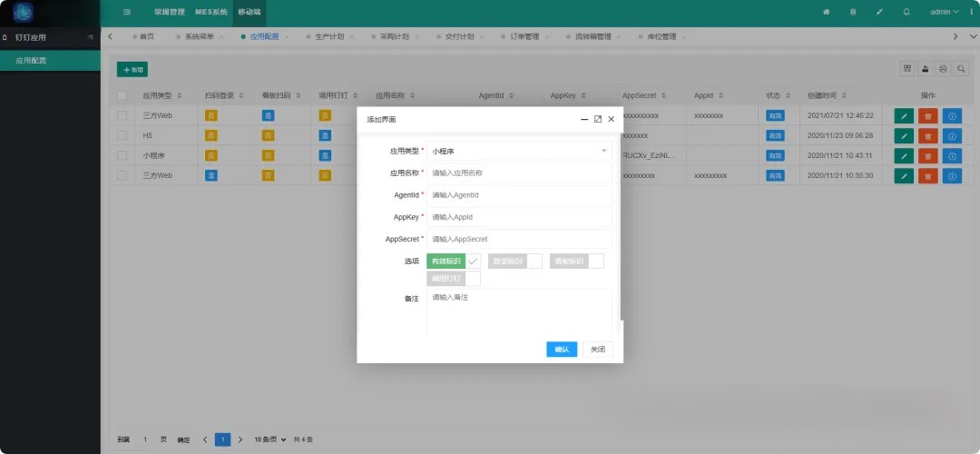Viewport: 980px width, 454px height.
Task: Open the 生产计划 tab
Action: click(x=331, y=37)
